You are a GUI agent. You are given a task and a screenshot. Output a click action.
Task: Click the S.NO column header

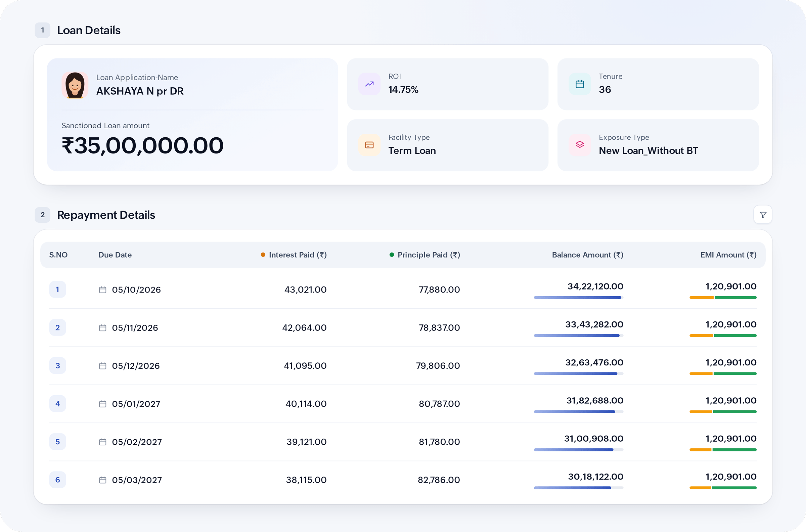58,255
